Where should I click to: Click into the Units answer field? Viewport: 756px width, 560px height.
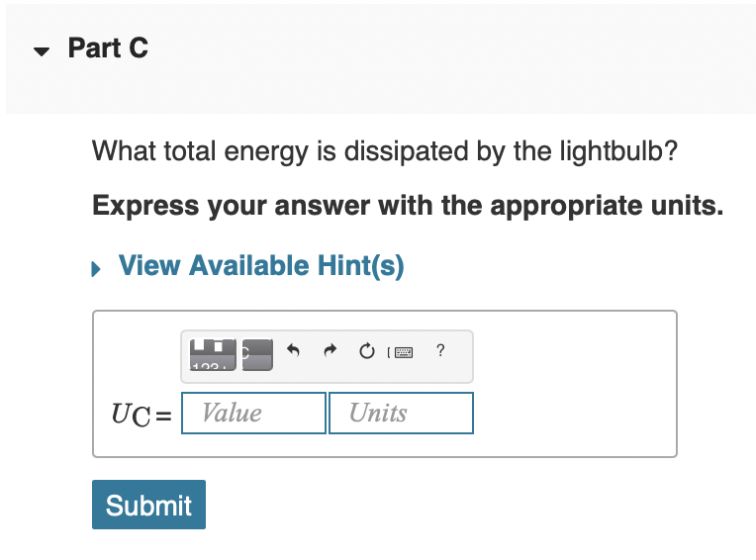tap(401, 413)
